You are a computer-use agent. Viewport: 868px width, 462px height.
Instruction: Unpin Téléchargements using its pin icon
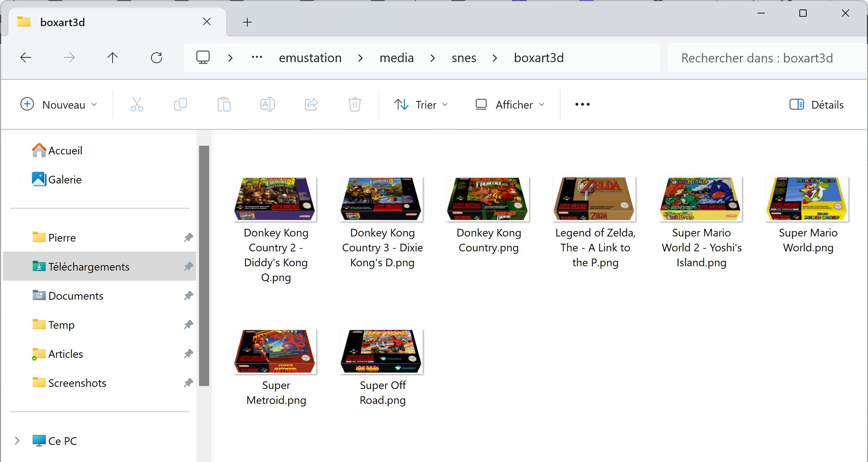[188, 267]
